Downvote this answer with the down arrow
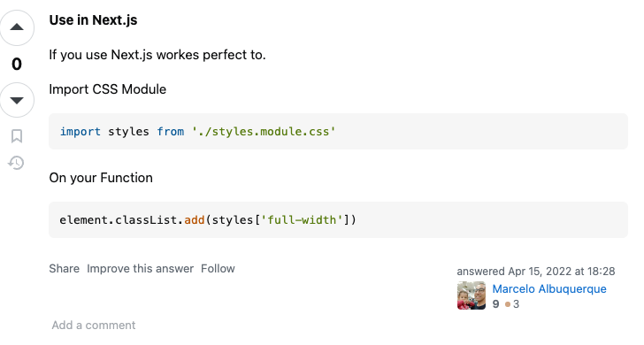Image resolution: width=644 pixels, height=345 pixels. click(17, 100)
